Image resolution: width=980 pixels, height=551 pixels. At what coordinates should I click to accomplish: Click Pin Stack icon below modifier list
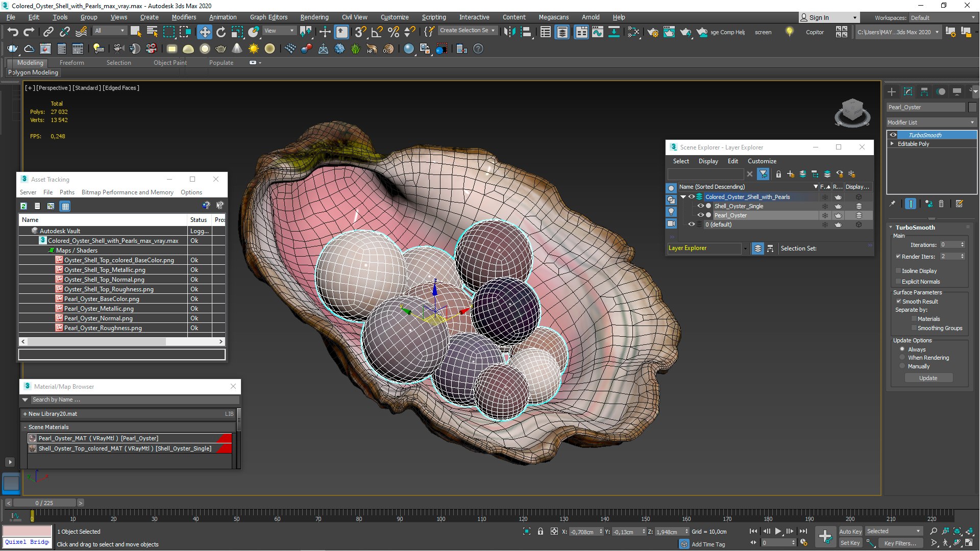(x=892, y=204)
